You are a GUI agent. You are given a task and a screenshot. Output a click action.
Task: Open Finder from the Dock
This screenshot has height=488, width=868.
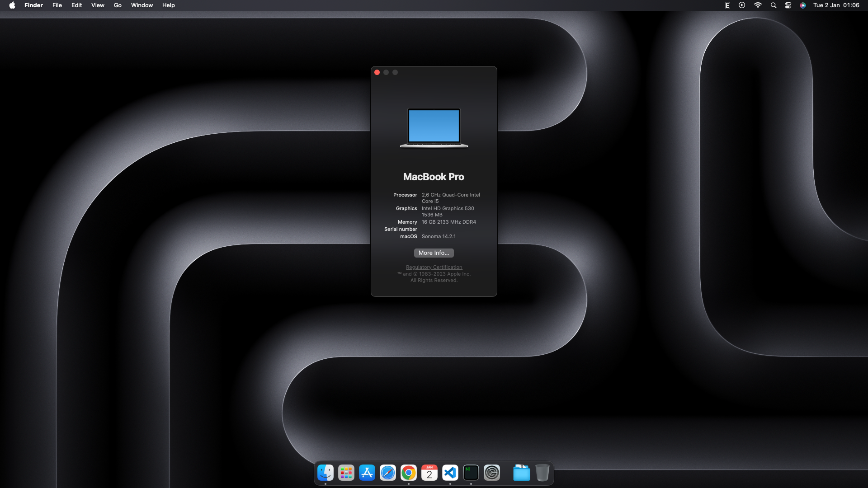click(325, 473)
